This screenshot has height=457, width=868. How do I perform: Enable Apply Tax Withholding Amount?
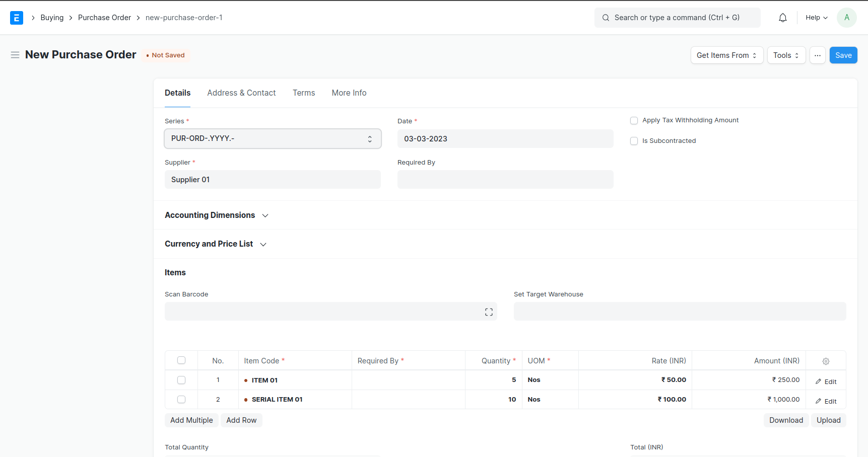pyautogui.click(x=634, y=120)
